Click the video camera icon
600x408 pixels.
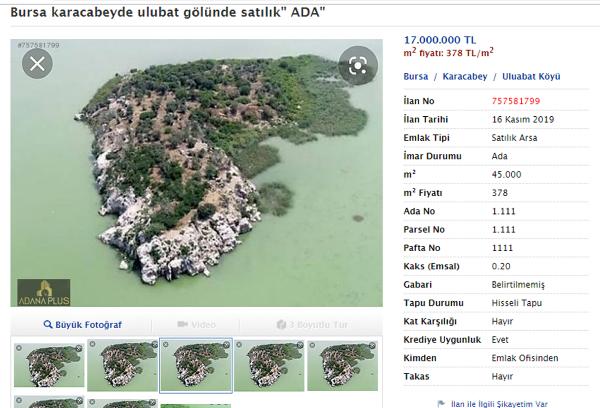[183, 325]
